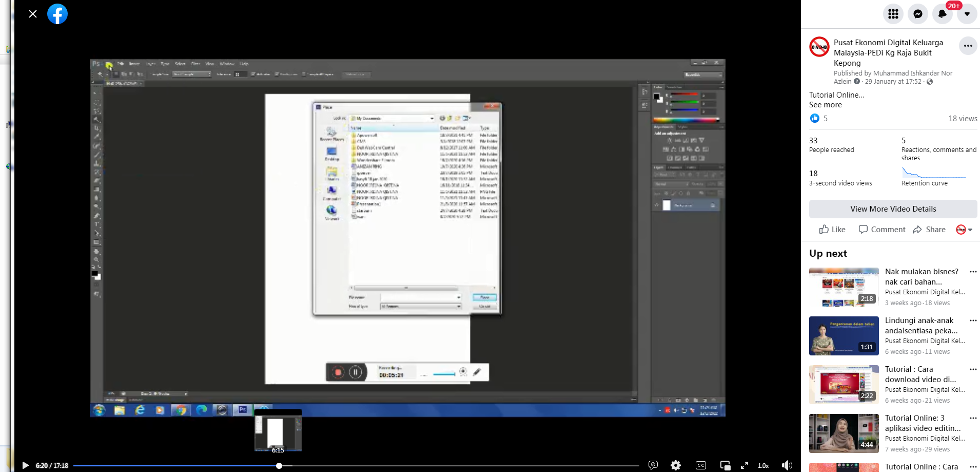Open the account dropdown arrow at top right

tap(967, 14)
